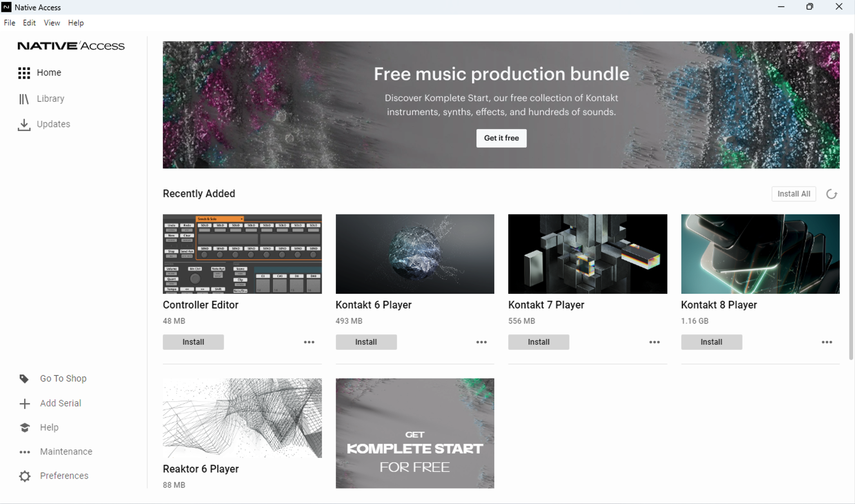Switch to the Updates section label
Screen dimensions: 855x504
click(x=53, y=124)
